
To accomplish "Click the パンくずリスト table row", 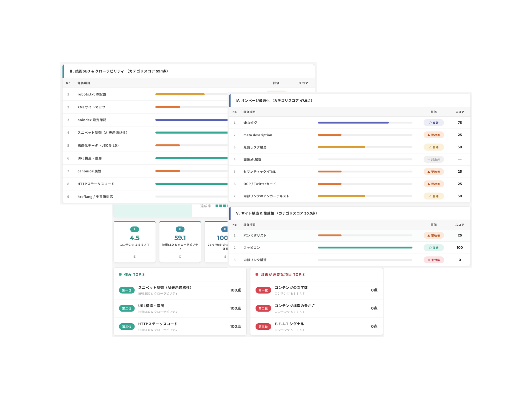I will 350,235.
